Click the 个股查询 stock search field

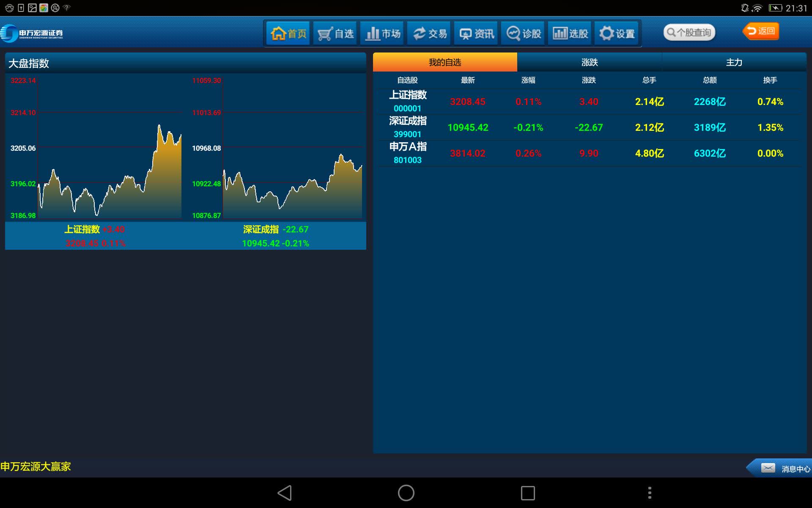click(689, 33)
